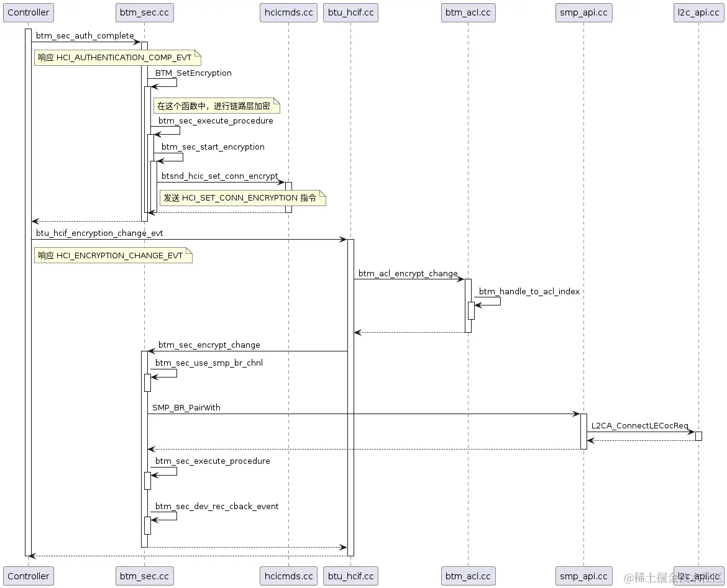Click the 响应 HCI_AUTHENTICATION_COMP_EVT note
This screenshot has width=727, height=588.
tap(117, 57)
